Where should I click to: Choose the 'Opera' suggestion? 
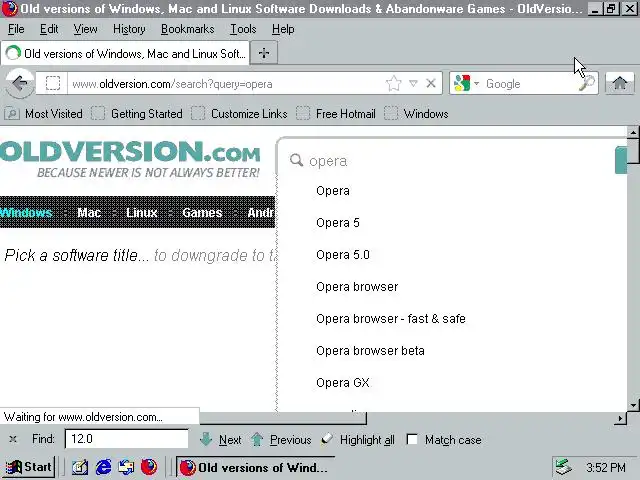click(333, 191)
